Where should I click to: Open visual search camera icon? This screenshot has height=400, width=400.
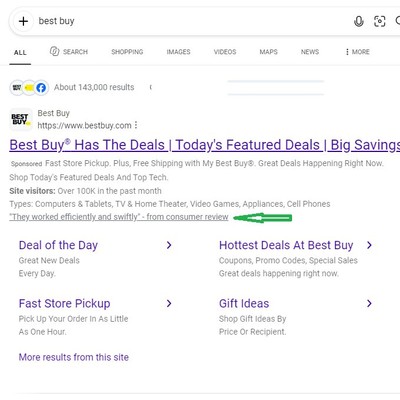[380, 21]
